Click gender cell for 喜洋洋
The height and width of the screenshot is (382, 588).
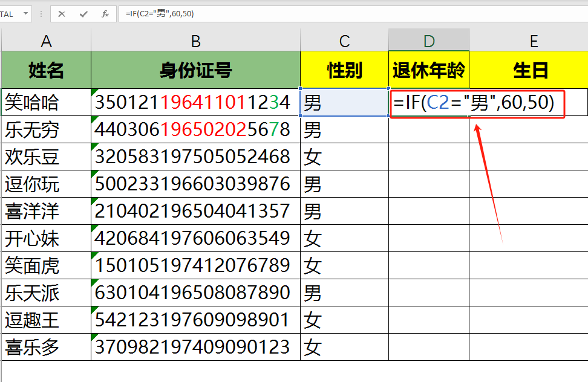point(345,211)
